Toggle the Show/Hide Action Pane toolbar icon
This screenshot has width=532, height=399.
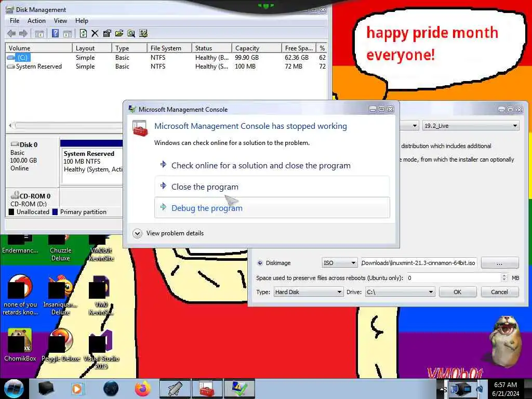[x=68, y=33]
